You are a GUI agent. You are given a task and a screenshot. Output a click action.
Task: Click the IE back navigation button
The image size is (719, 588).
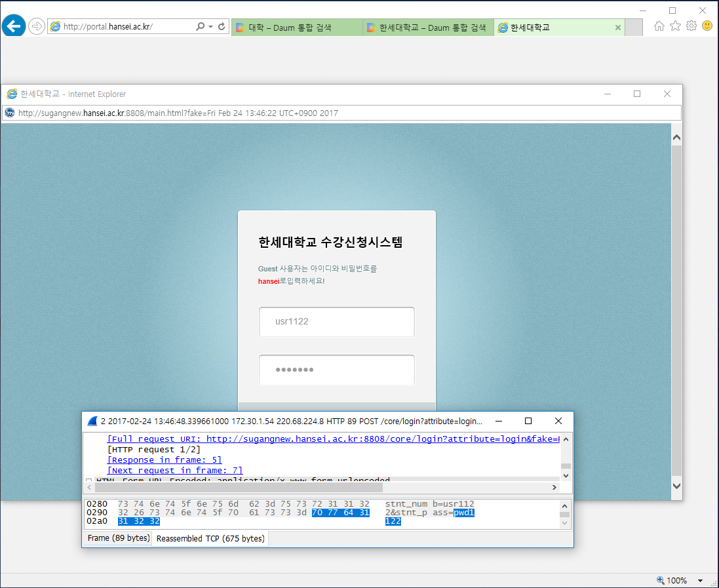(x=14, y=26)
